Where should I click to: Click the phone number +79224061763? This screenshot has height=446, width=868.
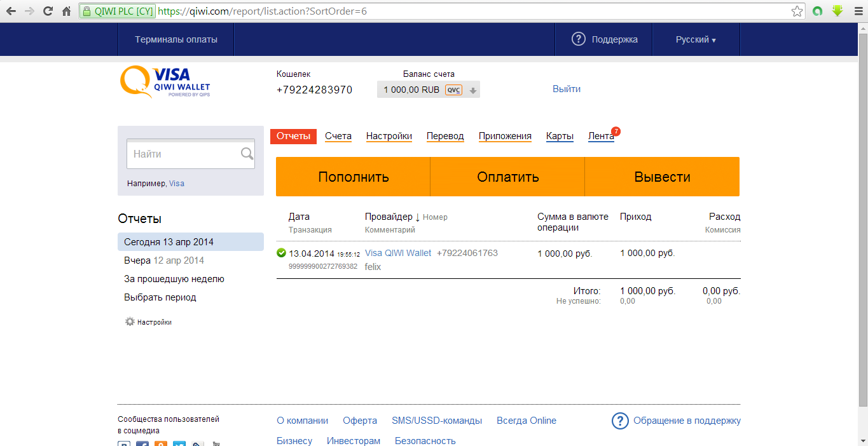tap(467, 253)
